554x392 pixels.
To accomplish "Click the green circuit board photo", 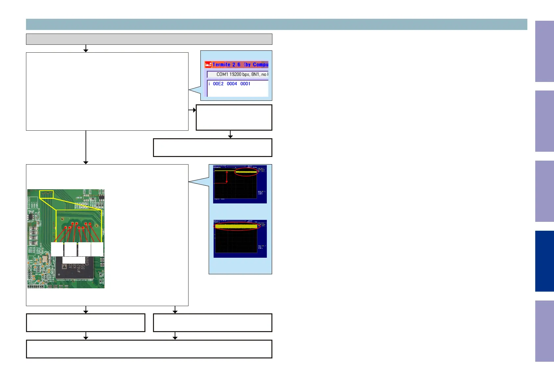I will pos(66,239).
